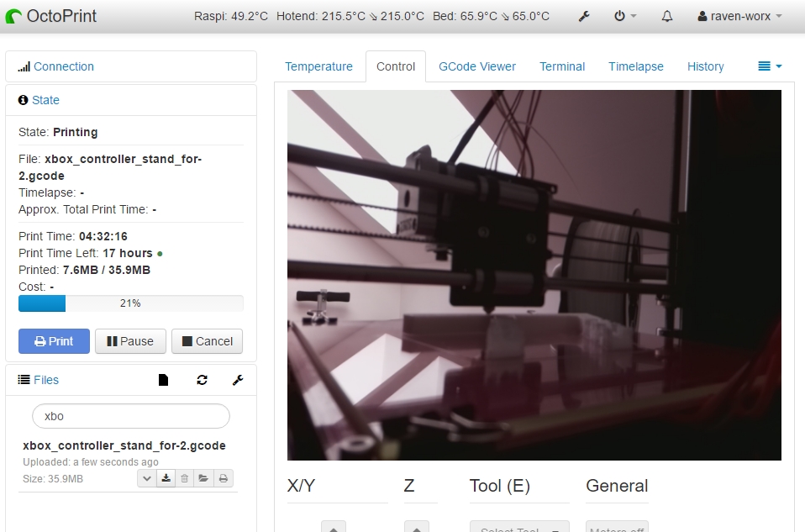
Task: Click the Bed temperature readout
Action: [491, 17]
